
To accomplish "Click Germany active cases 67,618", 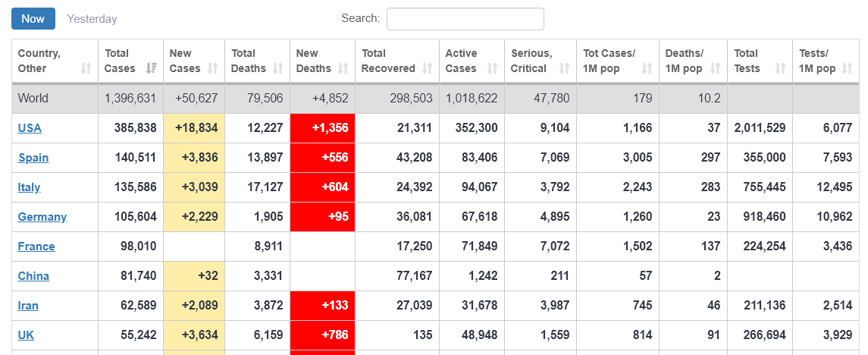I will (479, 217).
